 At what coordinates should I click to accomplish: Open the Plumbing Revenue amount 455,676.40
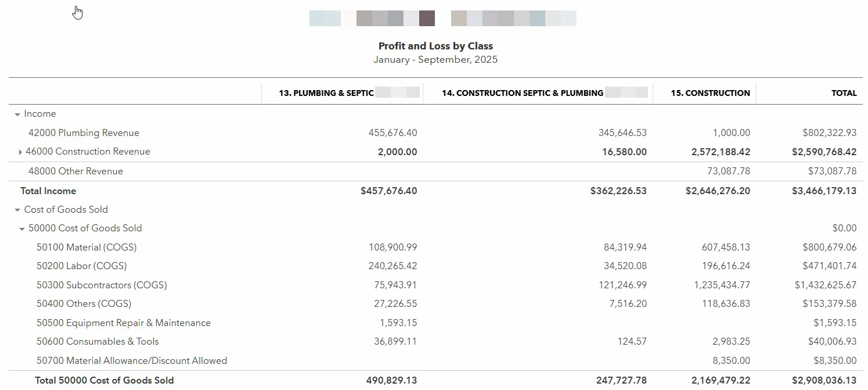click(x=392, y=133)
